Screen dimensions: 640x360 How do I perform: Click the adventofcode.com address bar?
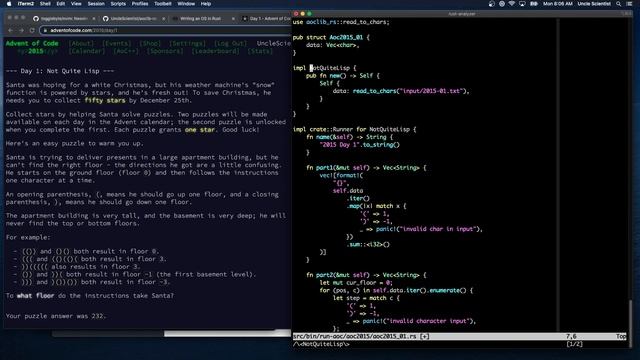point(165,30)
